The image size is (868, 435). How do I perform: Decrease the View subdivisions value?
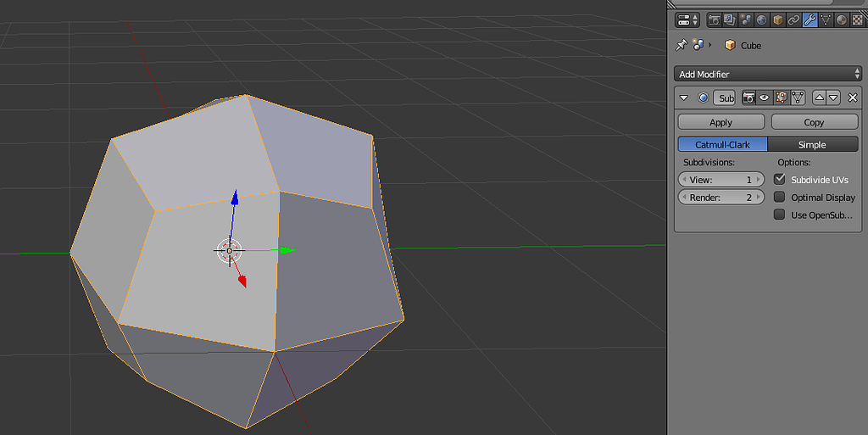point(685,180)
